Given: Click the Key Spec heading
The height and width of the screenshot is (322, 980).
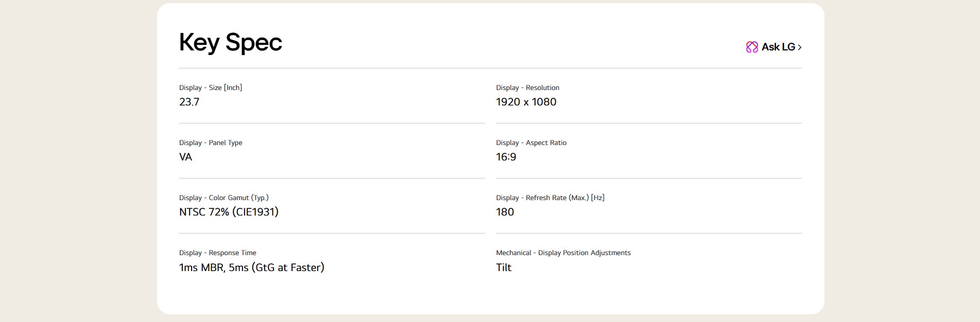Looking at the screenshot, I should [x=231, y=42].
